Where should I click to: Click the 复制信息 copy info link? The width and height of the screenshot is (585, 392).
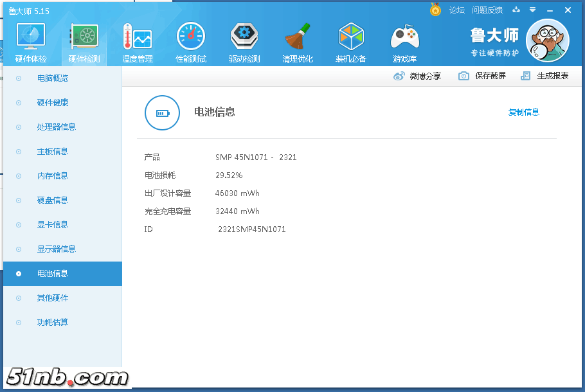pos(523,112)
